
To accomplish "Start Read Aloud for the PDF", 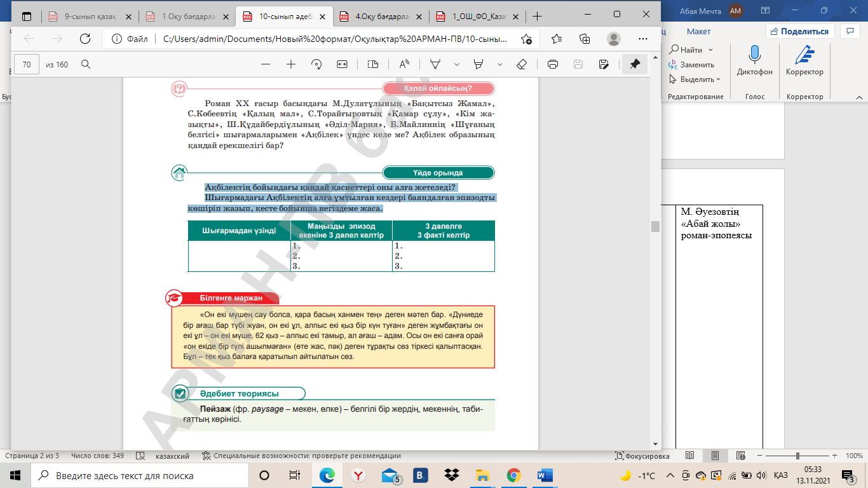I will 404,64.
